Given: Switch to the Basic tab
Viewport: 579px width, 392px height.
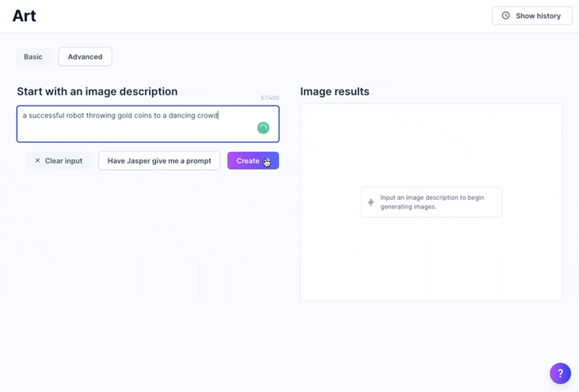Looking at the screenshot, I should pyautogui.click(x=33, y=57).
